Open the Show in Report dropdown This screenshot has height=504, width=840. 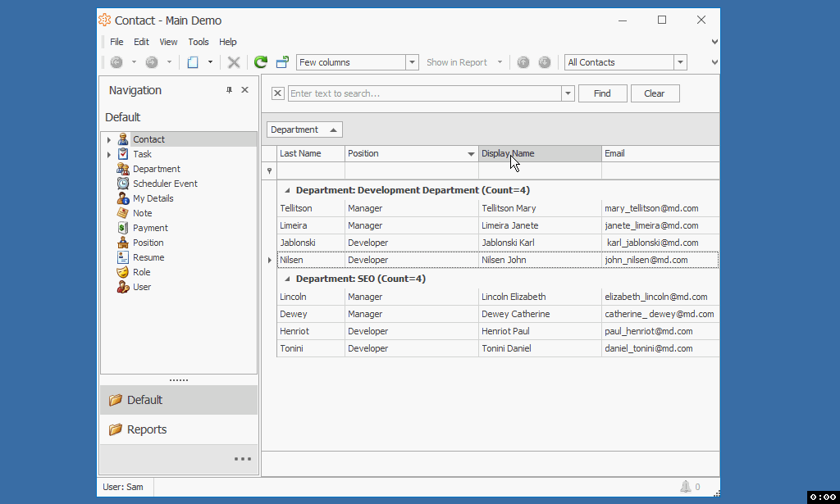(x=500, y=62)
